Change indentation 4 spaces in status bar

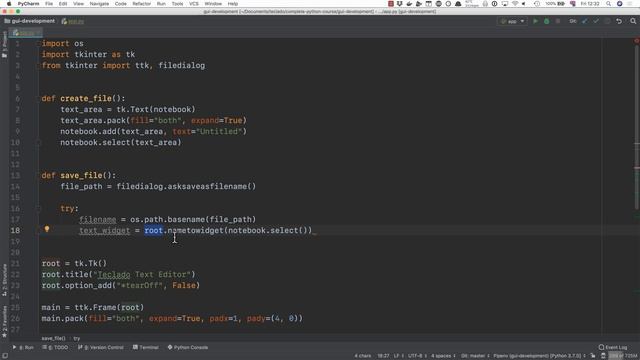point(443,356)
